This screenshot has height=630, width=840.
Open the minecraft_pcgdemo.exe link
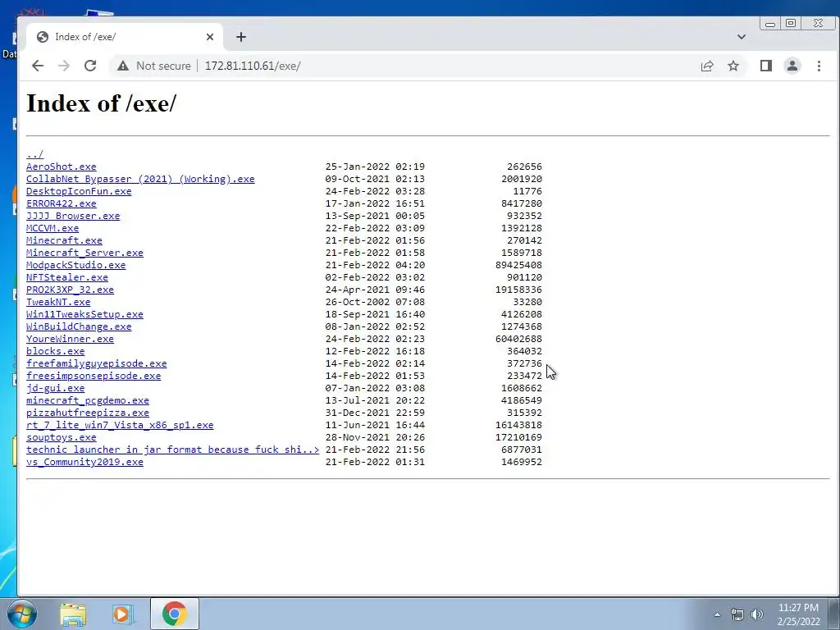click(88, 400)
